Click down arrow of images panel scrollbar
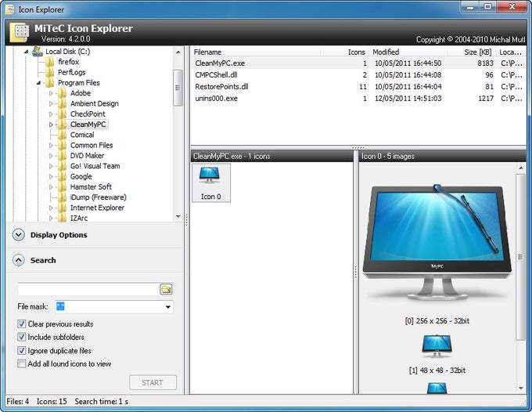The image size is (532, 412). click(x=521, y=389)
